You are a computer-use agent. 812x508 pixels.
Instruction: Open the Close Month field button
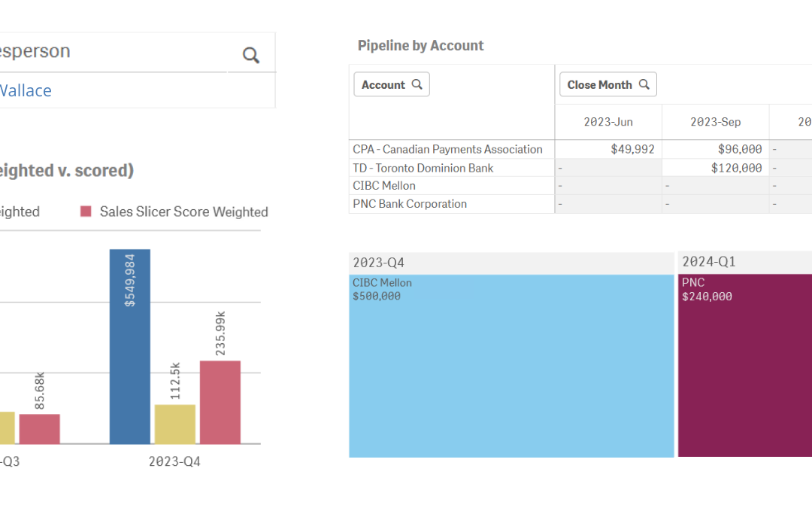(x=608, y=84)
